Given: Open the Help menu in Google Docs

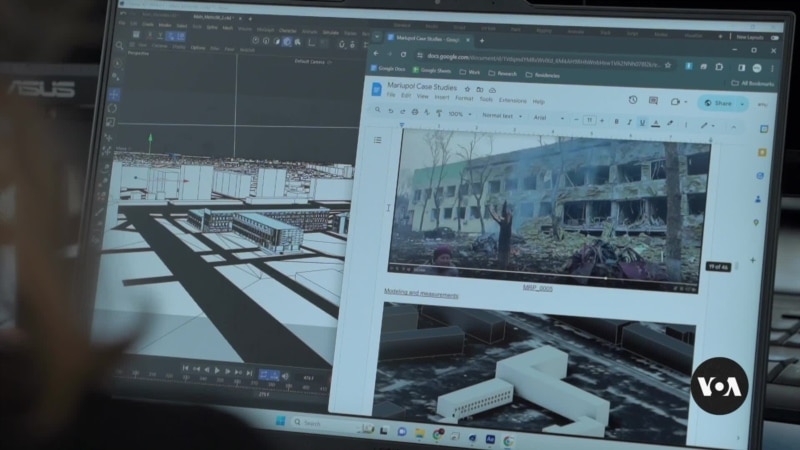Looking at the screenshot, I should [x=539, y=101].
